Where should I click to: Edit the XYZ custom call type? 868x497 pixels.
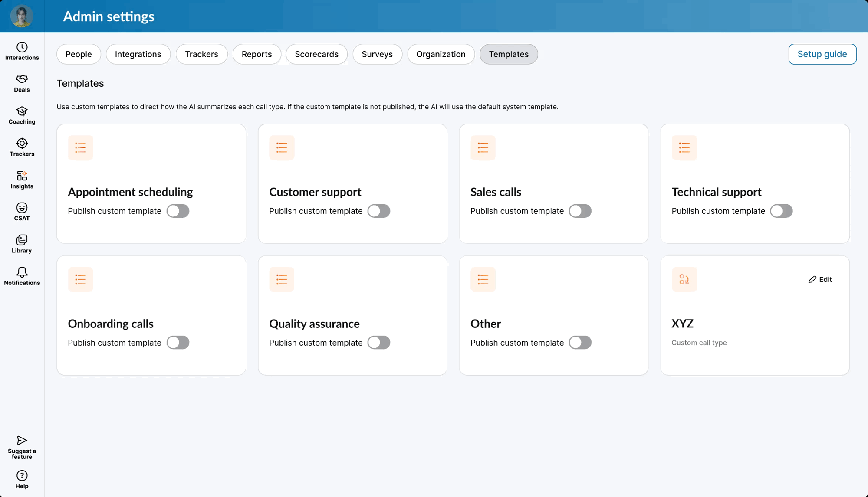(820, 279)
